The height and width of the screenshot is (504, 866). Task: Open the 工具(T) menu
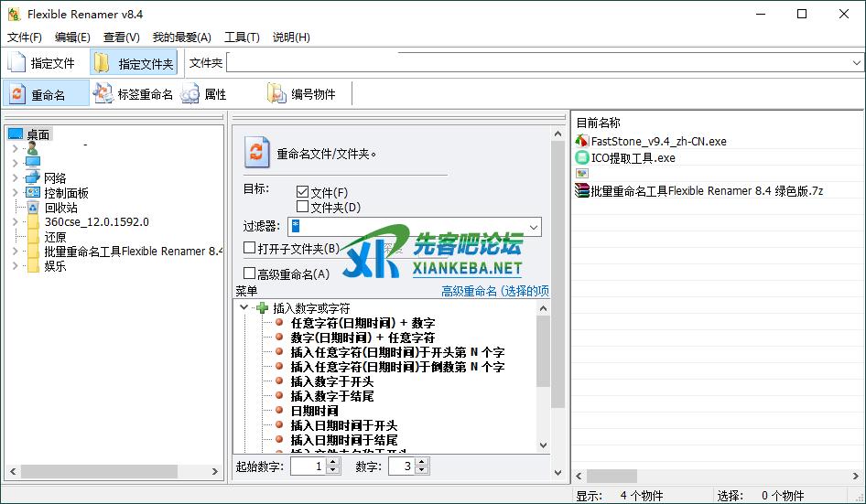point(242,38)
